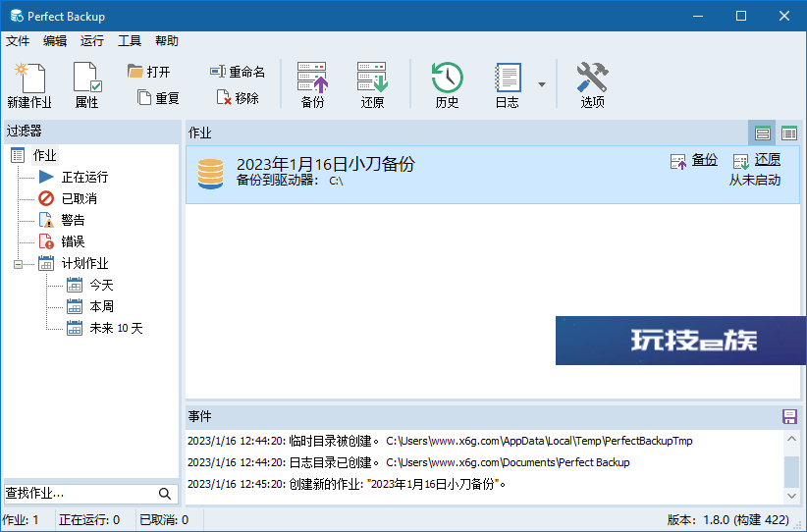
Task: Select event line 临时目录被创建
Action: coord(440,441)
